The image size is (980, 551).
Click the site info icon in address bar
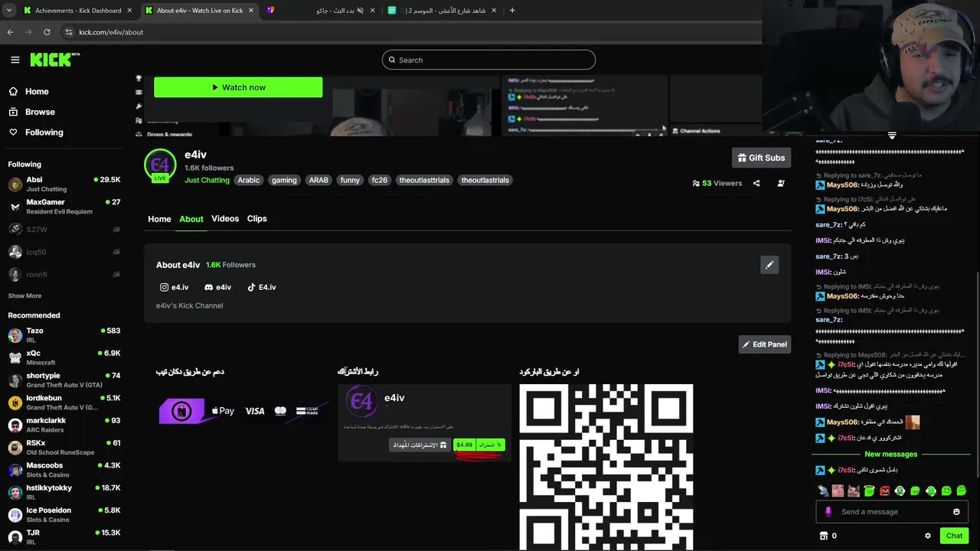point(68,32)
